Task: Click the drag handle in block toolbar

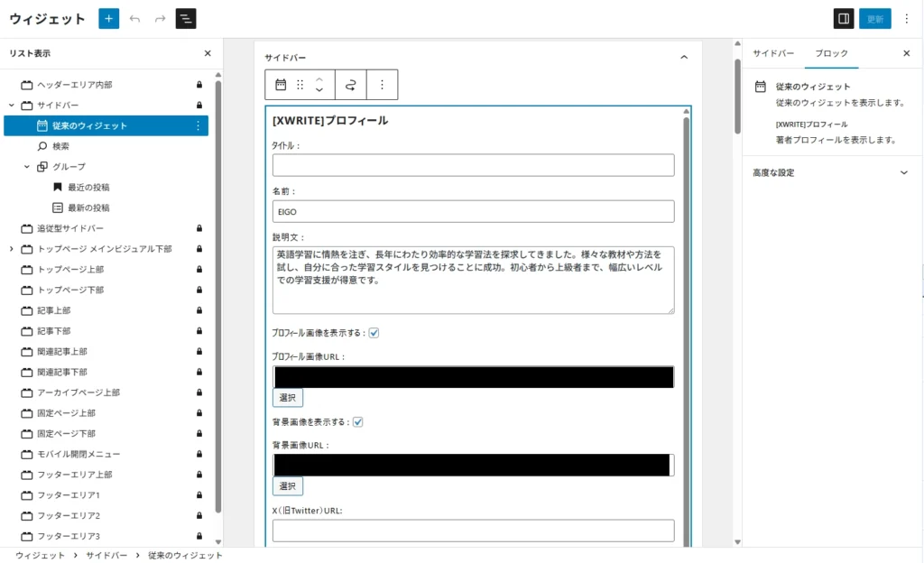Action: click(300, 85)
